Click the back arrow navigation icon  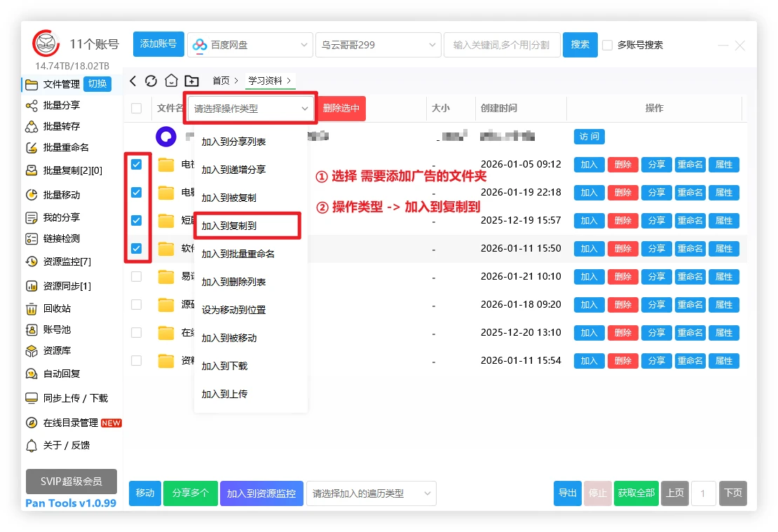133,81
